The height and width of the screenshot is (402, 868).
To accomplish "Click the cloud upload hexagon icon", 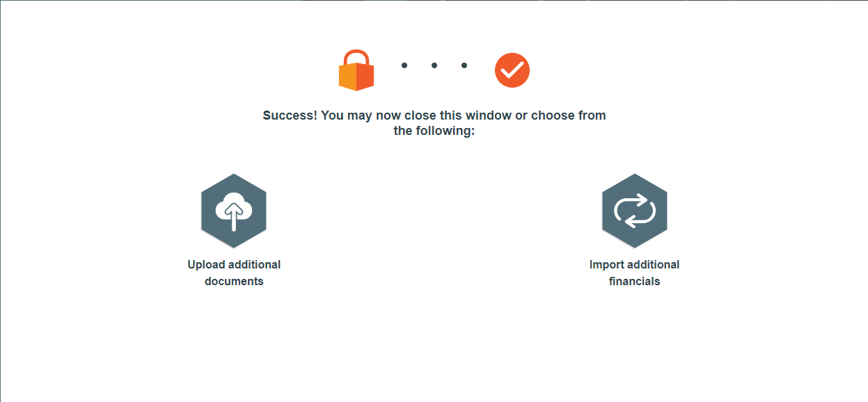I will pyautogui.click(x=234, y=211).
